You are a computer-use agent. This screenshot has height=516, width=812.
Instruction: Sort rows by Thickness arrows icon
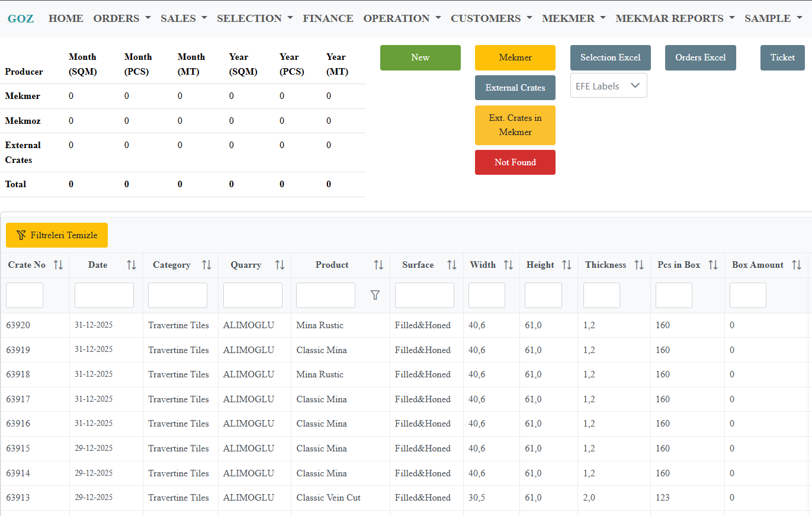pyautogui.click(x=639, y=265)
